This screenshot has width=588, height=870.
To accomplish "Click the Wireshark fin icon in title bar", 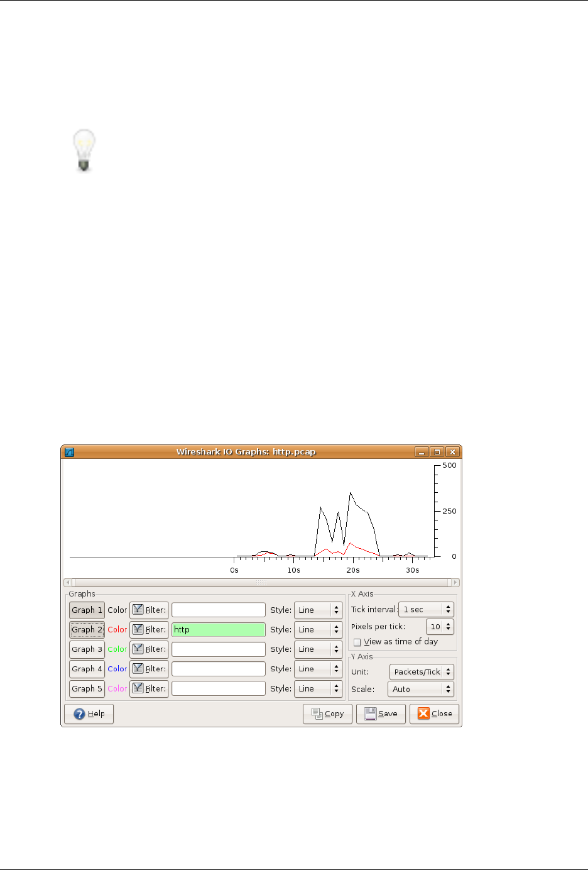I will [x=70, y=452].
